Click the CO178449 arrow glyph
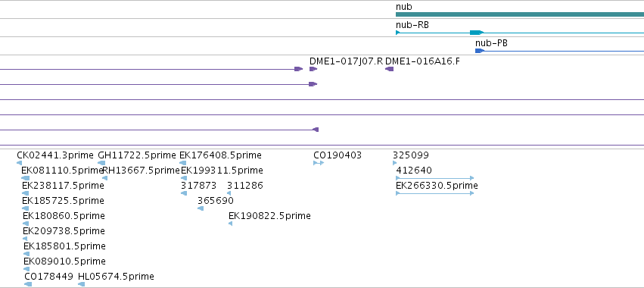This screenshot has height=288, width=644. point(28,284)
